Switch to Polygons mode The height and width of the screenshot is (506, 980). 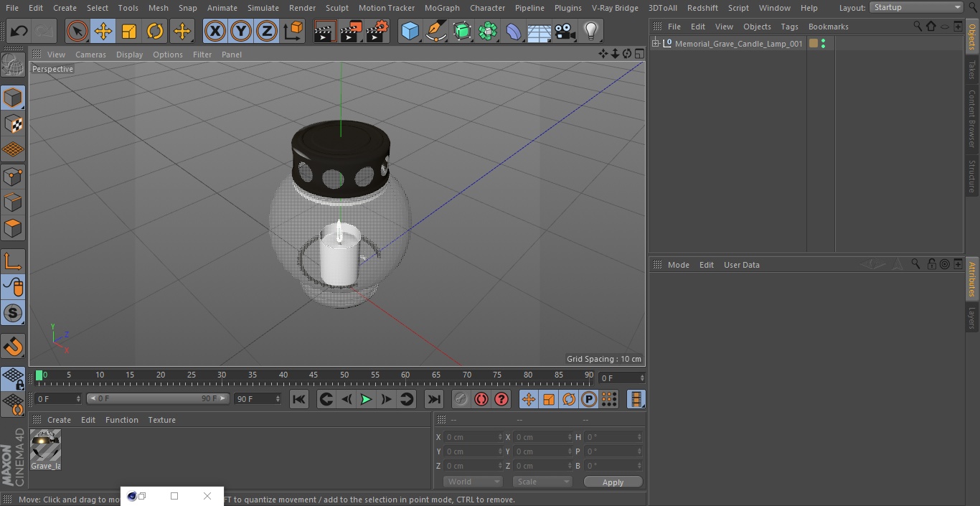pos(13,228)
